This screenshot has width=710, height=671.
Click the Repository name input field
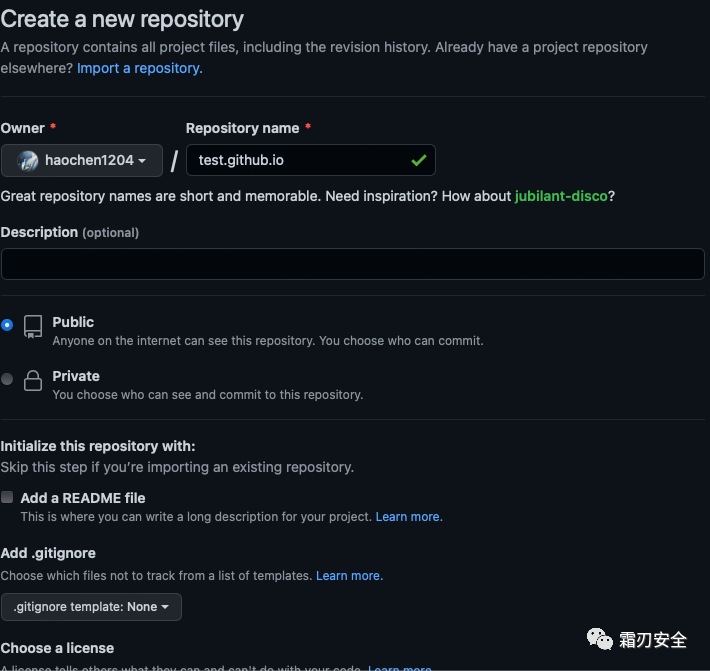coord(295,160)
